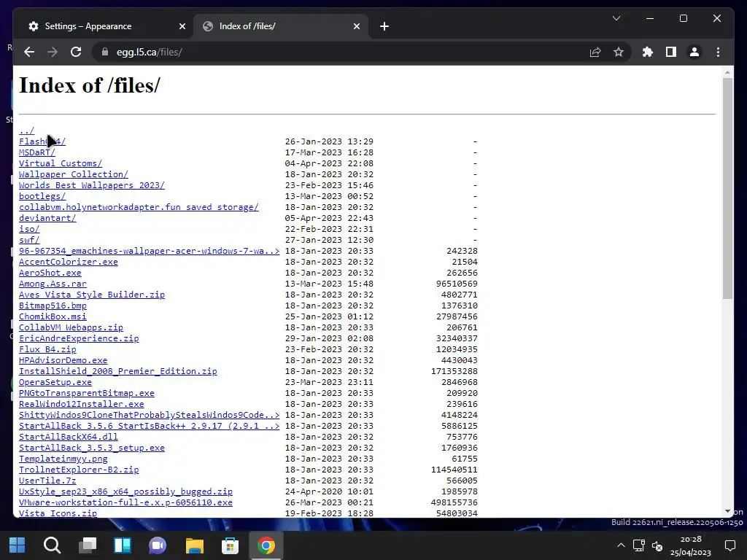Open the swf/ folder link
This screenshot has width=747, height=560.
pos(29,240)
